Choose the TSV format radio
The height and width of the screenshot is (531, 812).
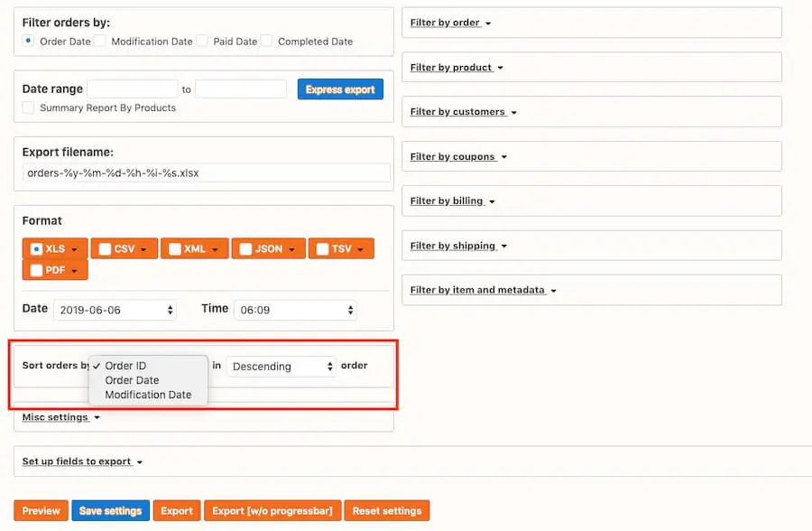323,249
